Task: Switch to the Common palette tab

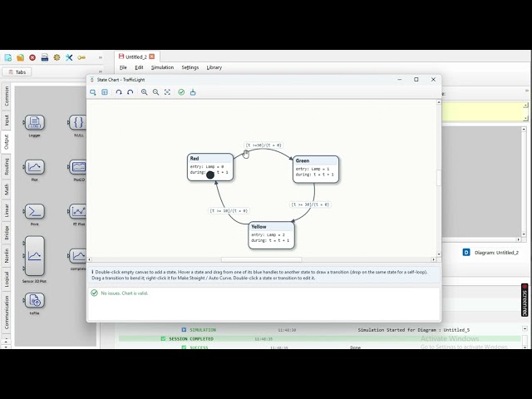Action: [x=7, y=96]
